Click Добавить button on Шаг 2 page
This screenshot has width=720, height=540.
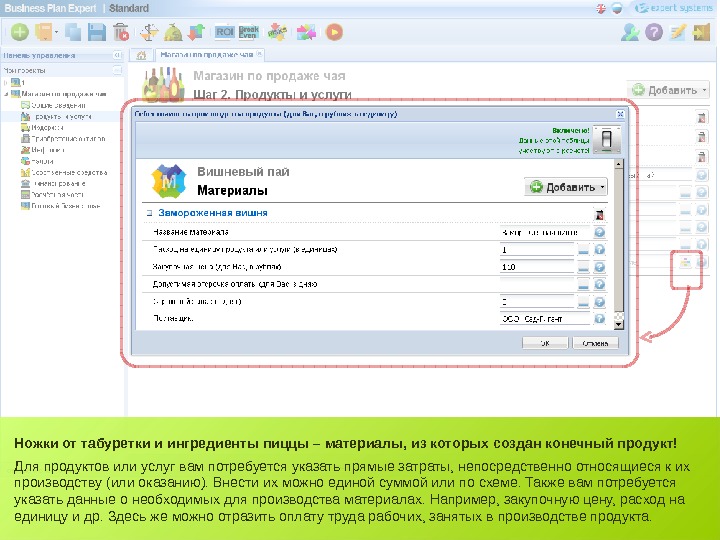pyautogui.click(x=668, y=90)
